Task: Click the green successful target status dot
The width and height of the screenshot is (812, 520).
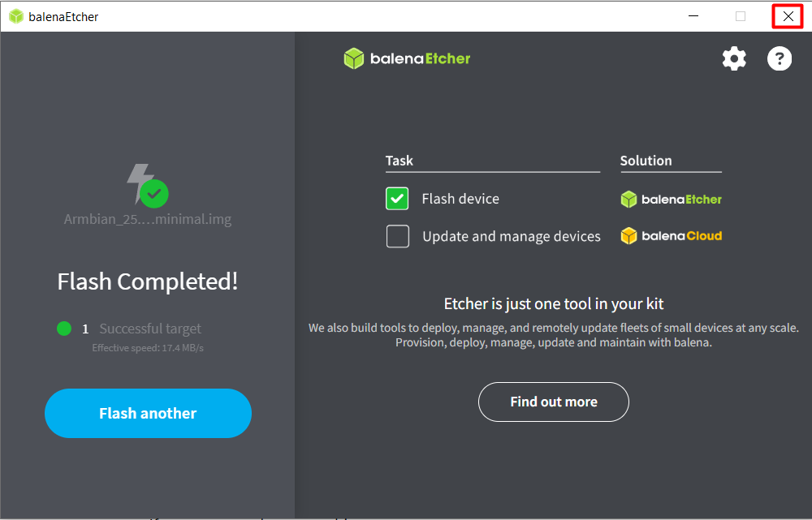Action: point(64,329)
